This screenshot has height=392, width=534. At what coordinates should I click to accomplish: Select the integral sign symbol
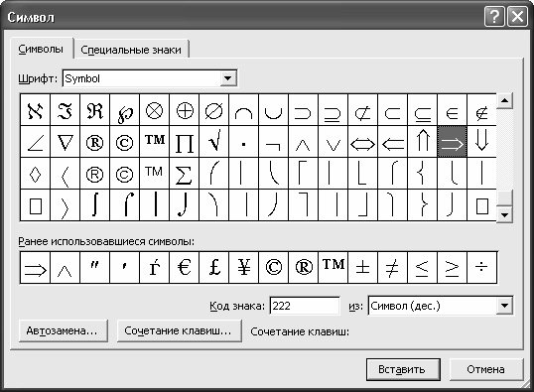(x=94, y=205)
